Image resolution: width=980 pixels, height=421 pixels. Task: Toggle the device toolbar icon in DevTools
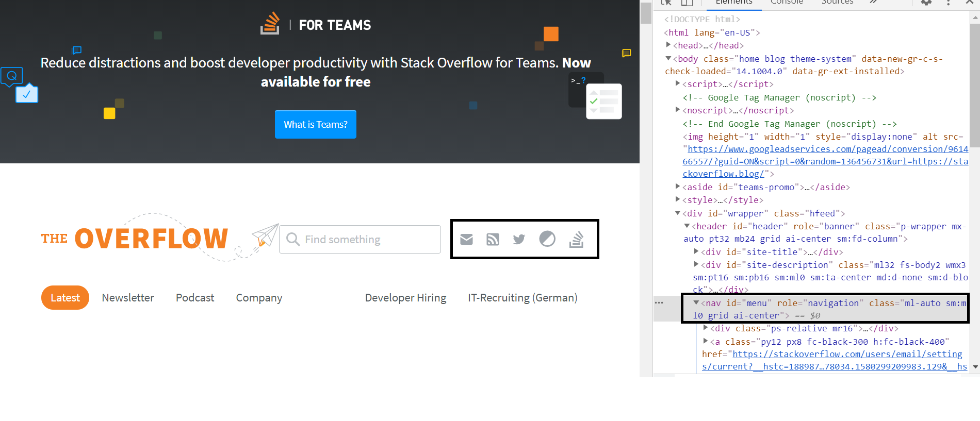point(687,3)
